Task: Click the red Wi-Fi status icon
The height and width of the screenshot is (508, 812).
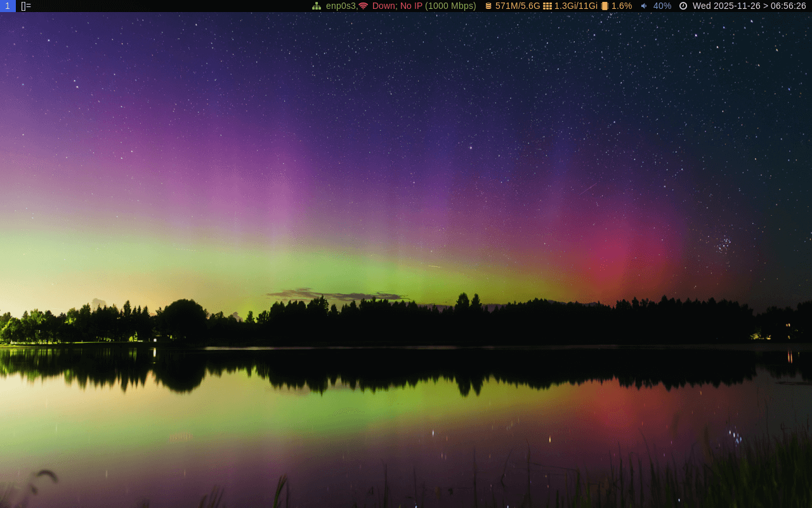Action: 363,6
